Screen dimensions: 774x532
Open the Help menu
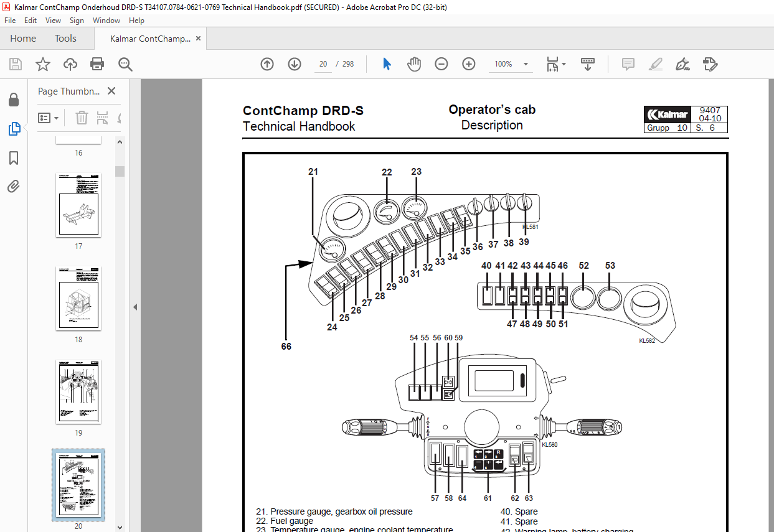click(x=136, y=21)
